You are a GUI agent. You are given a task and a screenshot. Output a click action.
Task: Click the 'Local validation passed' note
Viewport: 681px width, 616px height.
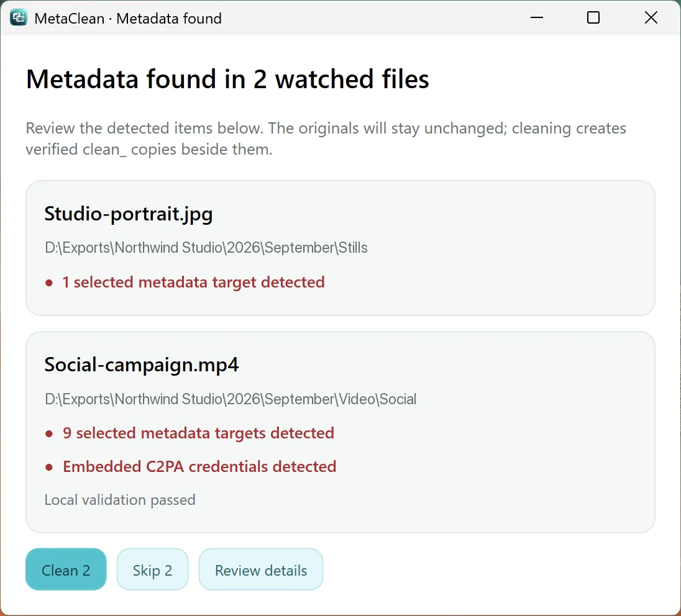(120, 500)
